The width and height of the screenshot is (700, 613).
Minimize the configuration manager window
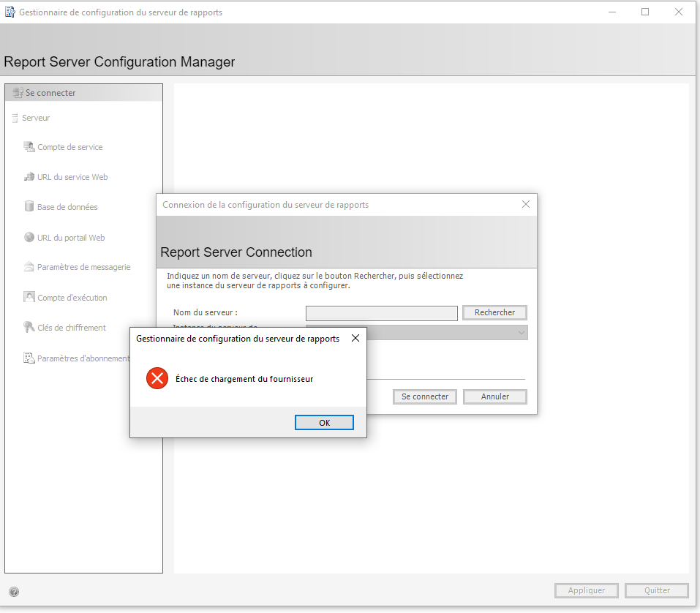point(612,12)
